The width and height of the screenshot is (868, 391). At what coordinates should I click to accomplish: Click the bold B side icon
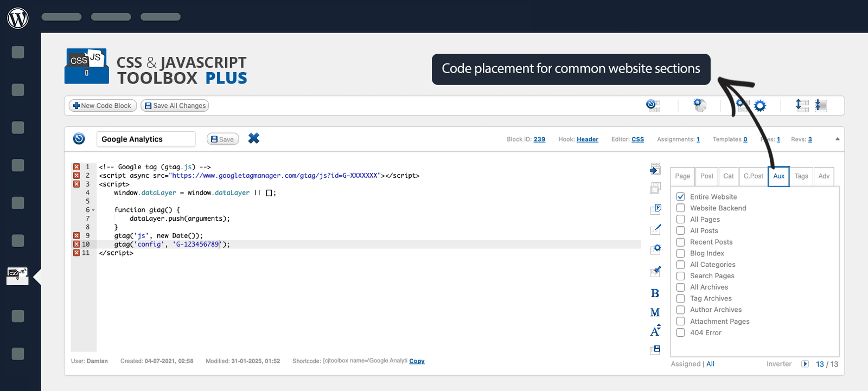(x=655, y=293)
